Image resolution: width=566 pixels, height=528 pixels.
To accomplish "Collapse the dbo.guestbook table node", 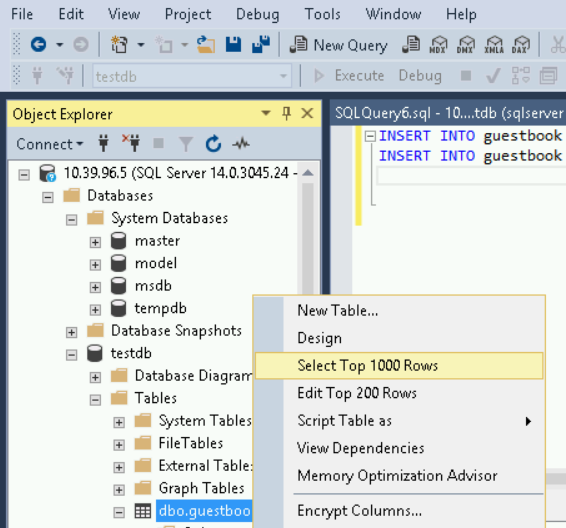I will coord(119,512).
